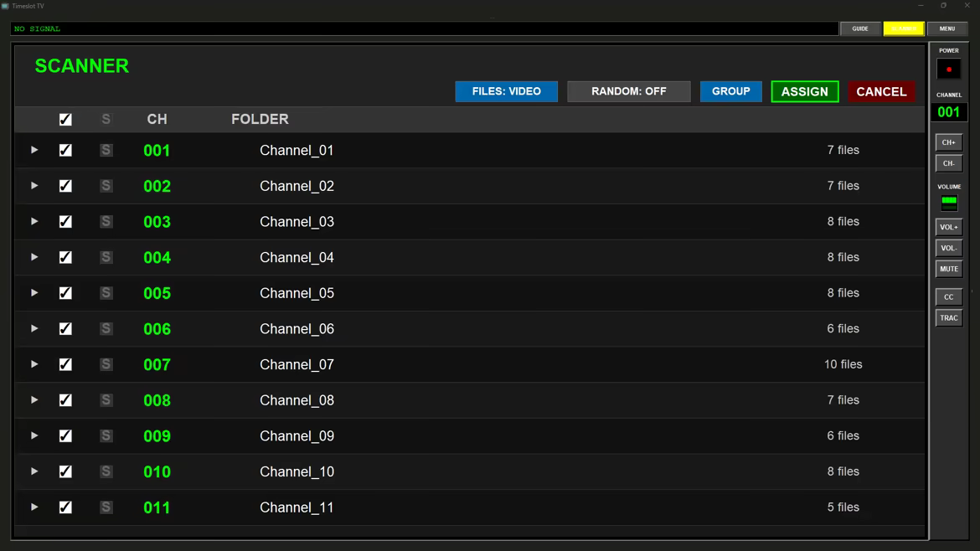Click the red CANCEL button
The image size is (980, 551).
tap(881, 91)
